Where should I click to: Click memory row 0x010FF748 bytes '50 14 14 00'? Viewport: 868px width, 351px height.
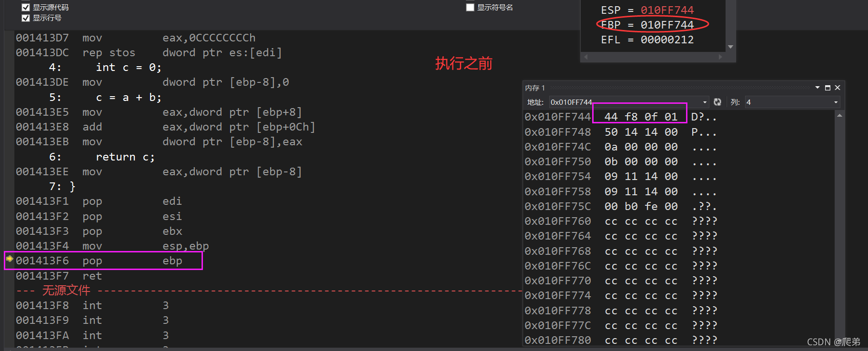click(641, 132)
